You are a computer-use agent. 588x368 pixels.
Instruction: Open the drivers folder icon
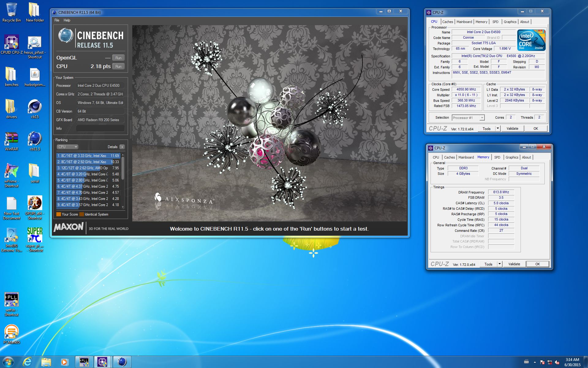coord(11,109)
